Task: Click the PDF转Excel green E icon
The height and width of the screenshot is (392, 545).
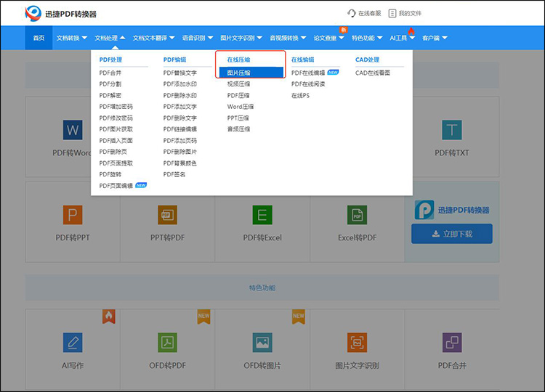Action: [x=262, y=215]
